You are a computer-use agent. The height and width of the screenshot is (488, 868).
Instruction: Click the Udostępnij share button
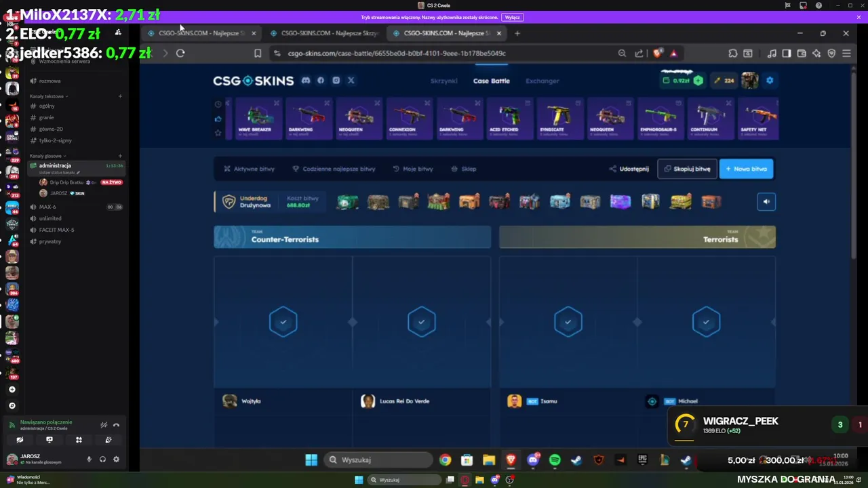pos(629,169)
